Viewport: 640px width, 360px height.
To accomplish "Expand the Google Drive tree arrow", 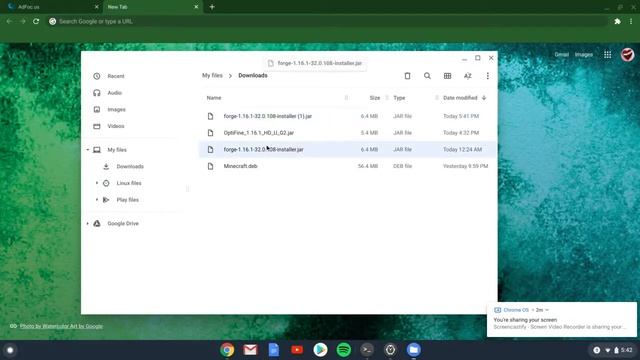I will pos(88,224).
